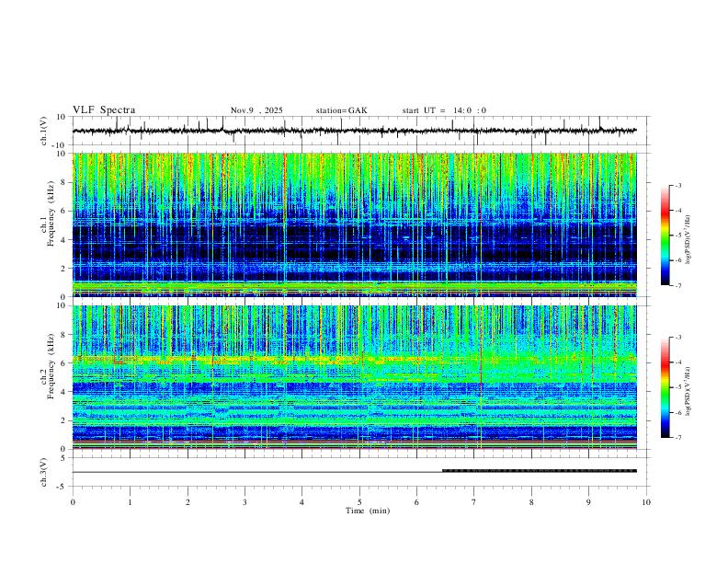The height and width of the screenshot is (563, 728).
Task: Click the log(PSD) label beside ch.2 colorbar
Action: [x=688, y=391]
